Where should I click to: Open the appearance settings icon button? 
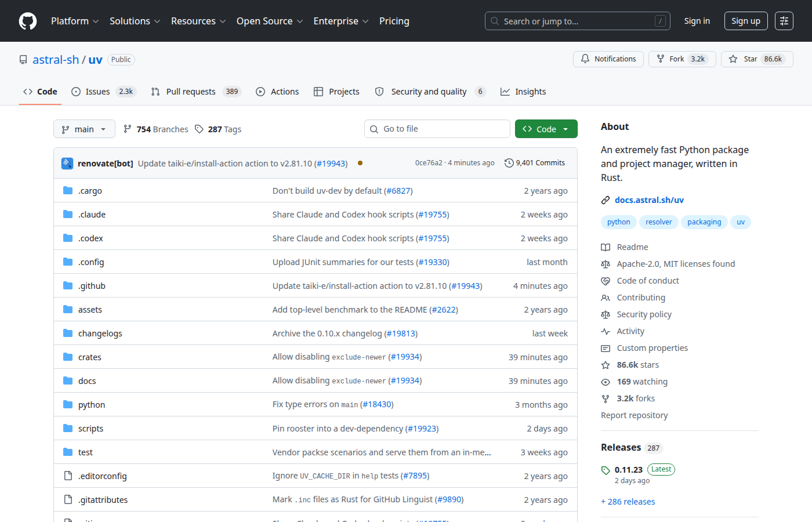tap(784, 21)
